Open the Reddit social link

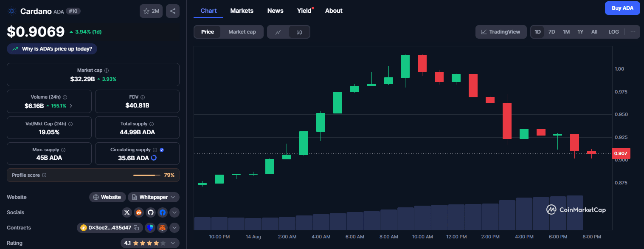point(139,212)
